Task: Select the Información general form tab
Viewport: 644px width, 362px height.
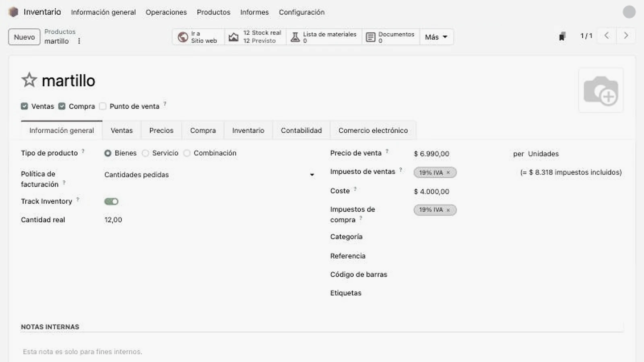Action: click(62, 130)
